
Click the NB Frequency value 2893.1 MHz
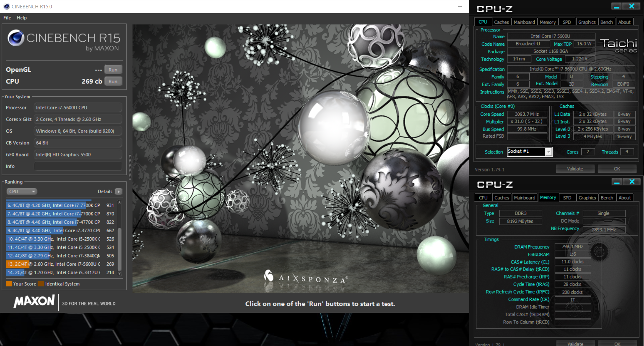click(x=604, y=230)
